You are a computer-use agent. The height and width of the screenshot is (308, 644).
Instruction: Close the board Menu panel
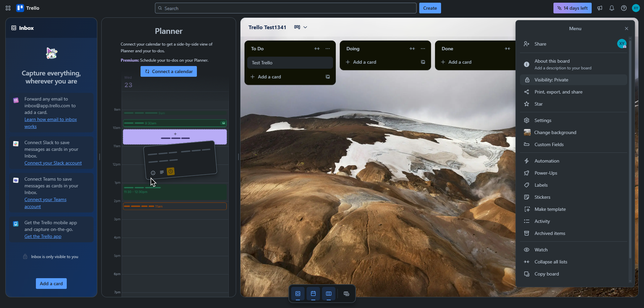click(627, 28)
